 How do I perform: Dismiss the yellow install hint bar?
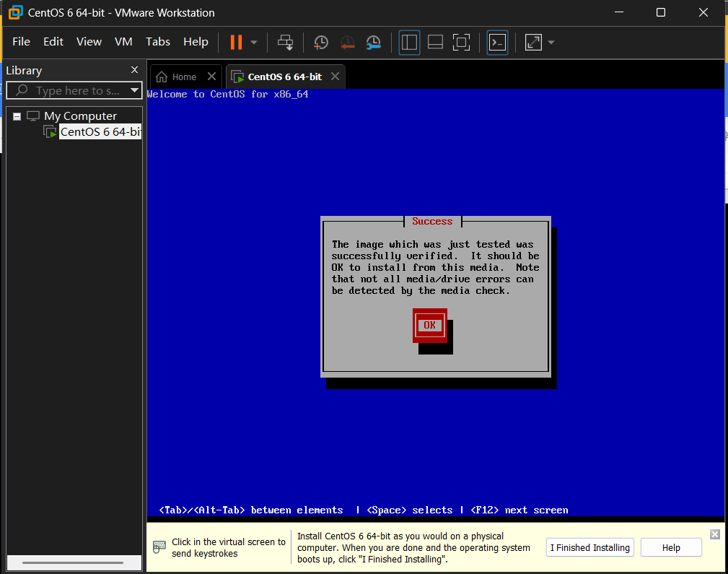(x=715, y=534)
